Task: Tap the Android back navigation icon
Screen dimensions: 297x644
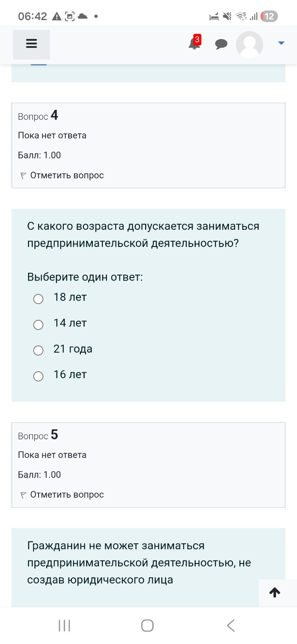Action: [231, 625]
